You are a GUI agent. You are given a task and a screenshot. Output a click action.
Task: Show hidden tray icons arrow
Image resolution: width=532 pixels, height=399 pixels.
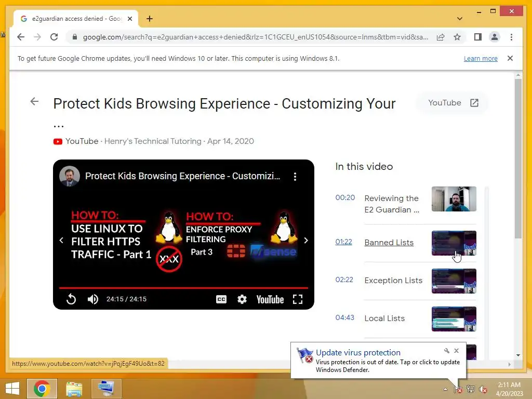pyautogui.click(x=445, y=389)
